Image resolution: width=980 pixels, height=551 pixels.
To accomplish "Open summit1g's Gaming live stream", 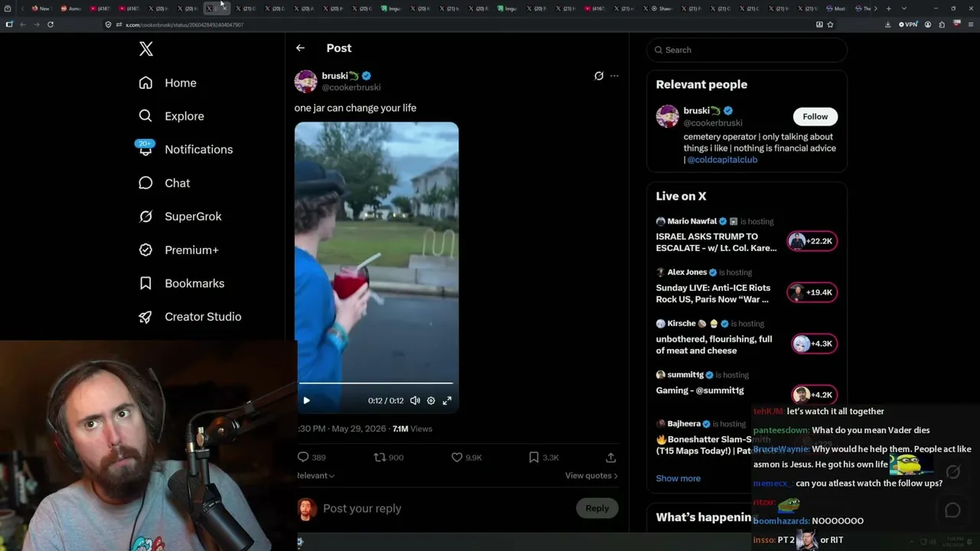I will click(x=700, y=390).
